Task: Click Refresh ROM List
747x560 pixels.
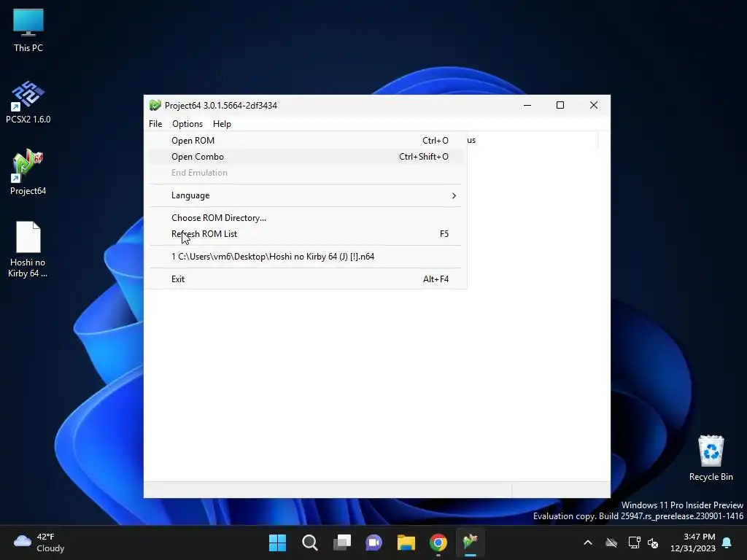Action: [x=306, y=234]
